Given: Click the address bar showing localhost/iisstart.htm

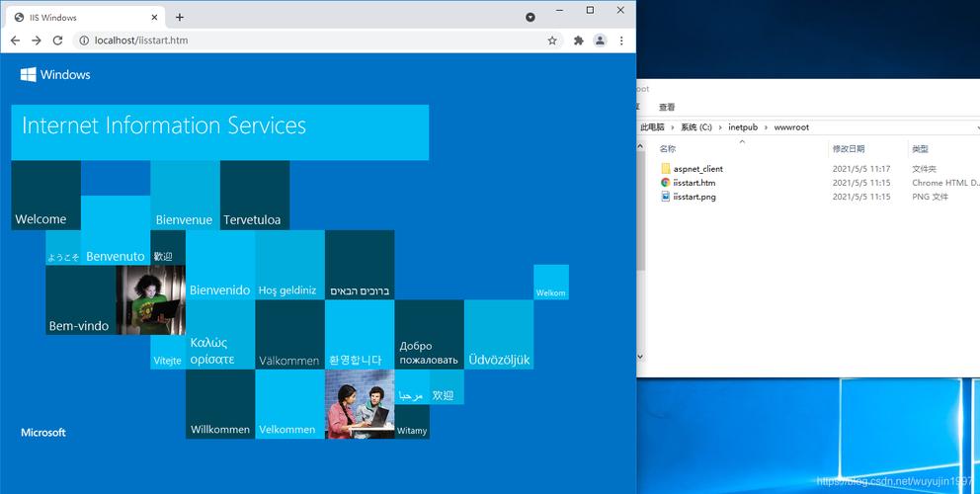Looking at the screenshot, I should click(x=296, y=41).
